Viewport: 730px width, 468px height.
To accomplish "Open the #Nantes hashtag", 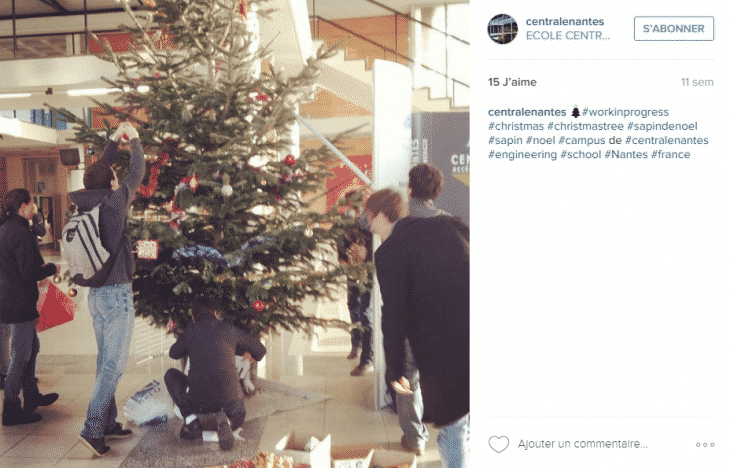I will [626, 154].
